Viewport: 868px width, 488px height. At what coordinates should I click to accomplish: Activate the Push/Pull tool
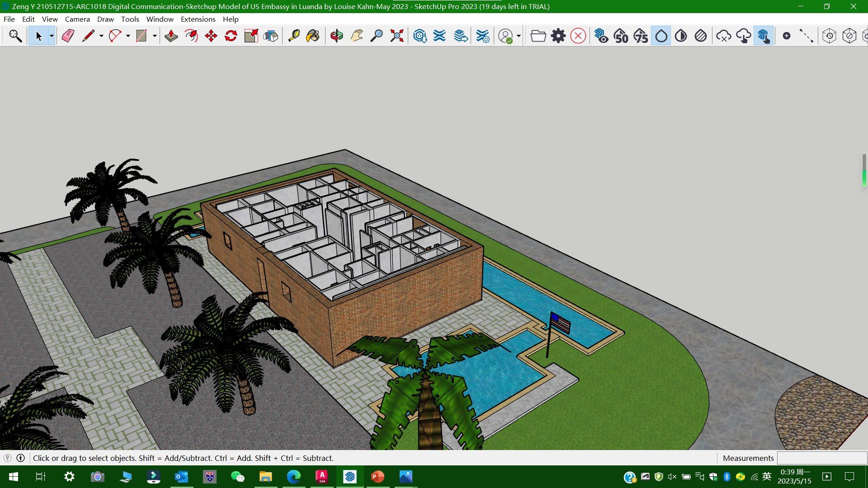(171, 36)
